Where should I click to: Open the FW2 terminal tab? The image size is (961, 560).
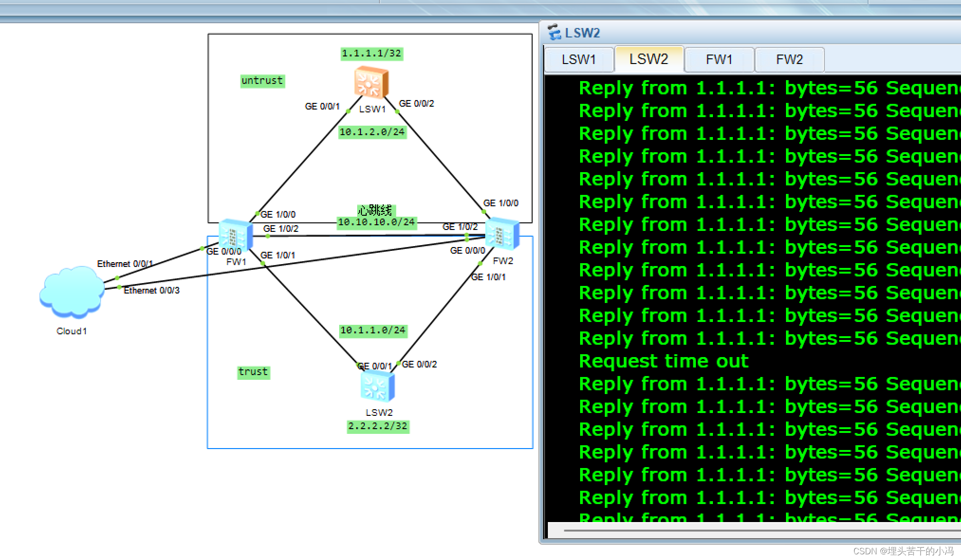pyautogui.click(x=789, y=60)
